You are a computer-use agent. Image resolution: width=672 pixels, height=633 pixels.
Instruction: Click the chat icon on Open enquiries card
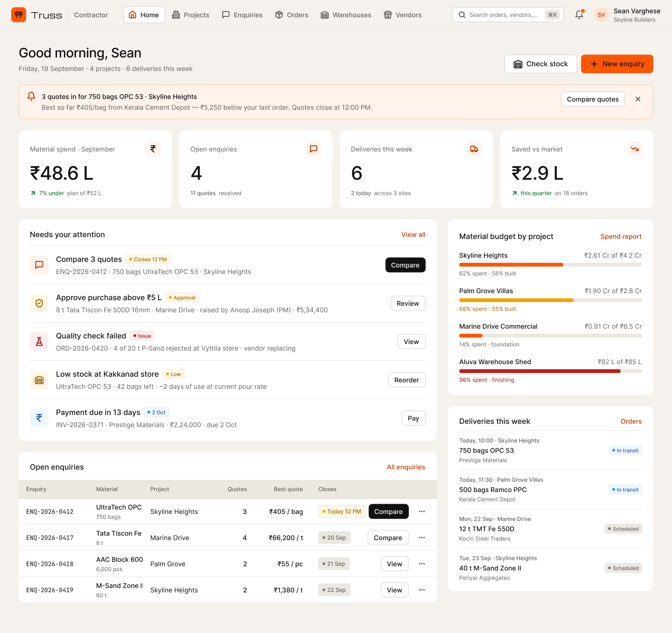pos(314,149)
